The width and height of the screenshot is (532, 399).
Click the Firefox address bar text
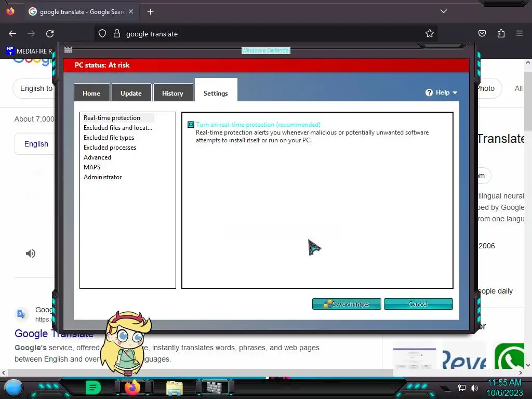point(152,34)
